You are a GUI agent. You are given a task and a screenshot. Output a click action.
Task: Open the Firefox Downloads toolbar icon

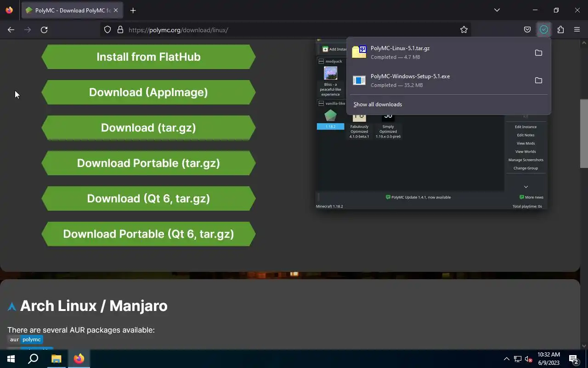point(544,29)
